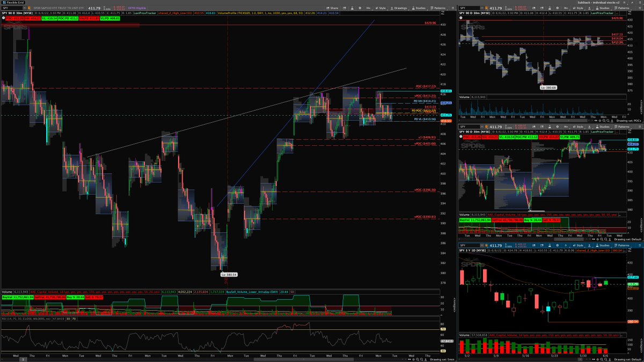Viewport: 644px width, 362px height.
Task: Open chart settings gear in main chart toolbar
Action: click(360, 8)
